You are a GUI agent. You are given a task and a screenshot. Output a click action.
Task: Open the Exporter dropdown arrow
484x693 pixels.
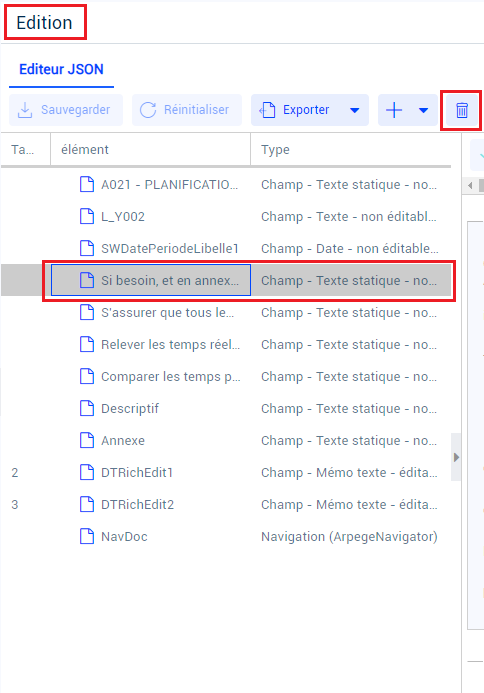[x=354, y=110]
